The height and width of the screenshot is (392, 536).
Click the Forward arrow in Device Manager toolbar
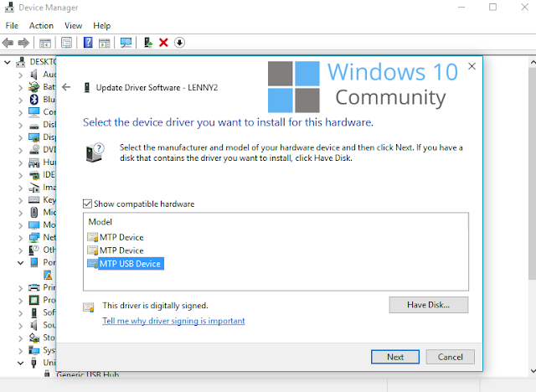click(23, 43)
